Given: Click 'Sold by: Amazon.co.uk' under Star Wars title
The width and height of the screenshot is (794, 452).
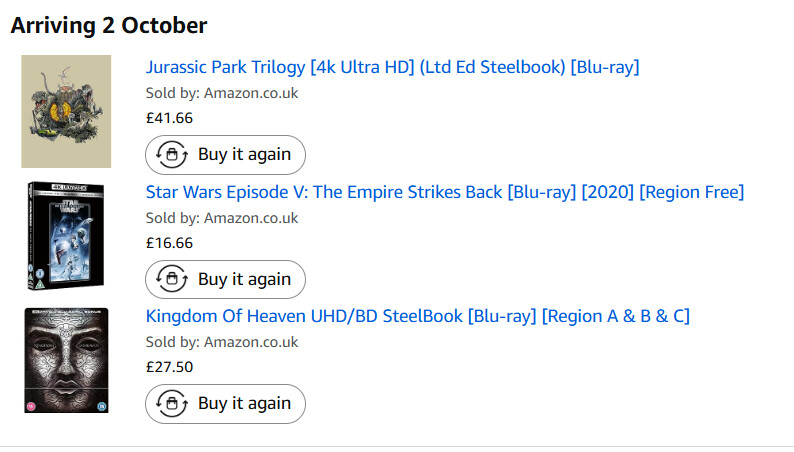Looking at the screenshot, I should [222, 218].
